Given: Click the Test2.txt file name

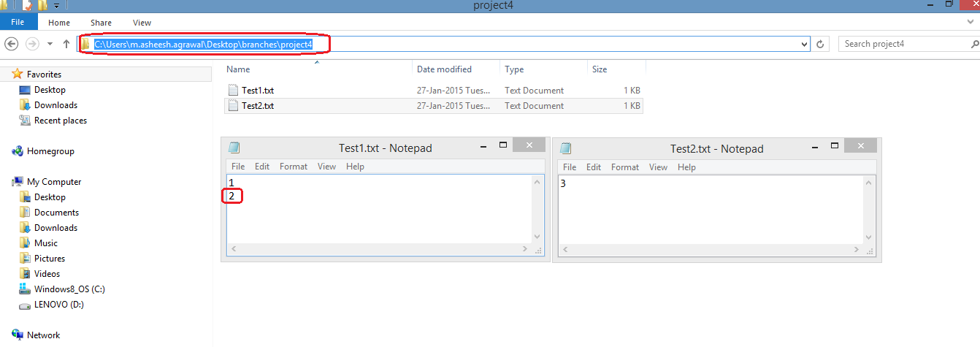Looking at the screenshot, I should click(258, 106).
